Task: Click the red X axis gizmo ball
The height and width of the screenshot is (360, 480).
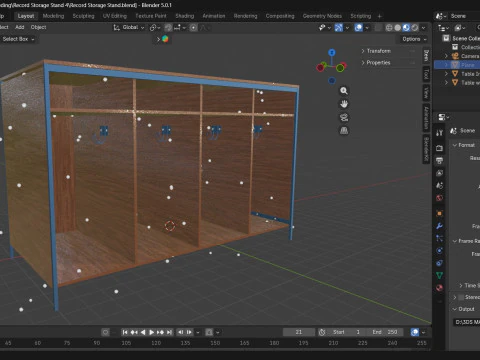Action: [320, 68]
